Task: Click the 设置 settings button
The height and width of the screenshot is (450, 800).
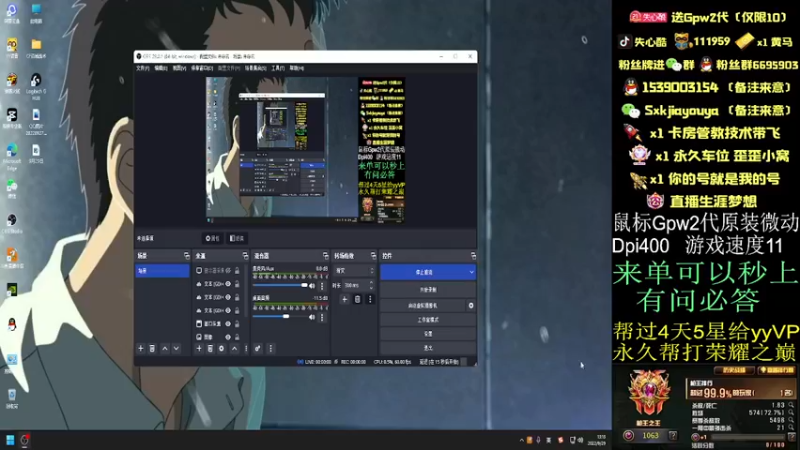Action: coord(428,334)
